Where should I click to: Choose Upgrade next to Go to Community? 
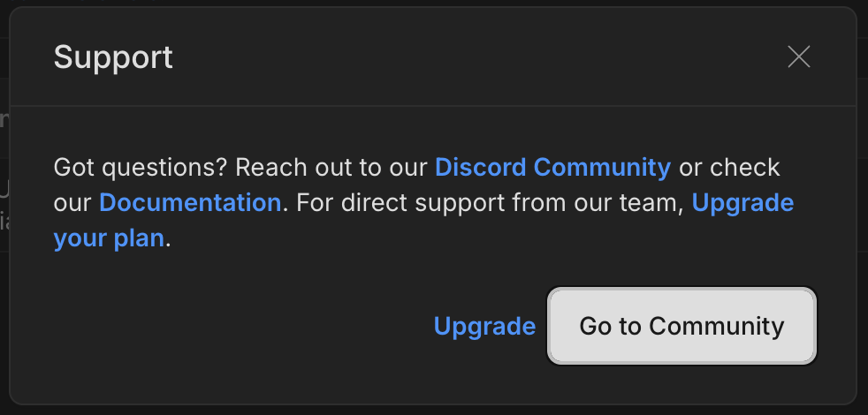(484, 326)
